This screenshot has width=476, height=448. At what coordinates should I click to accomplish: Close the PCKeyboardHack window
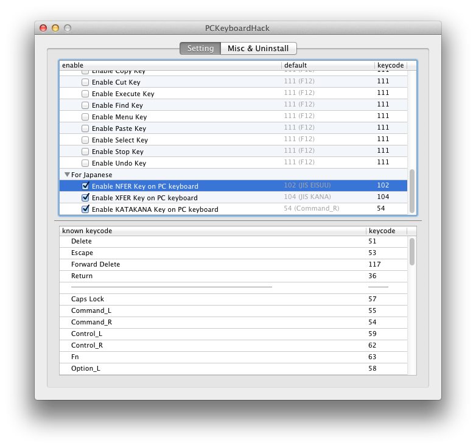43,28
